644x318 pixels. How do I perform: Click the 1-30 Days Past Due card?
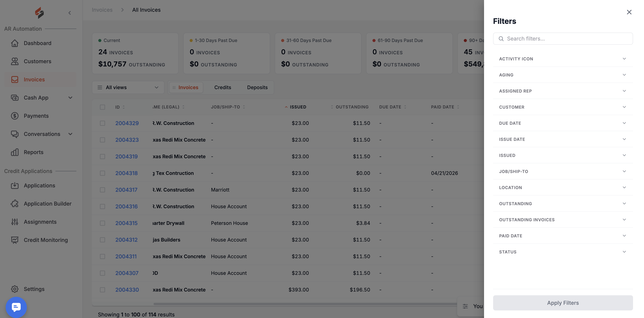pos(227,53)
